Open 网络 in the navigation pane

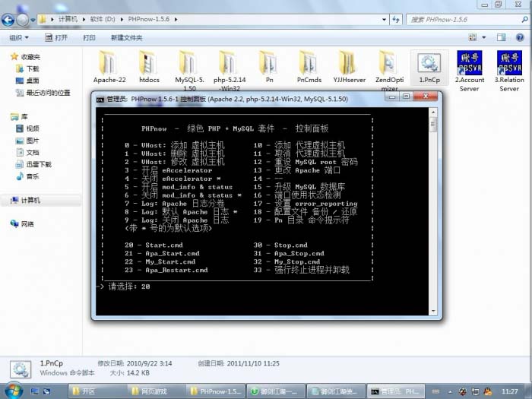(27, 224)
